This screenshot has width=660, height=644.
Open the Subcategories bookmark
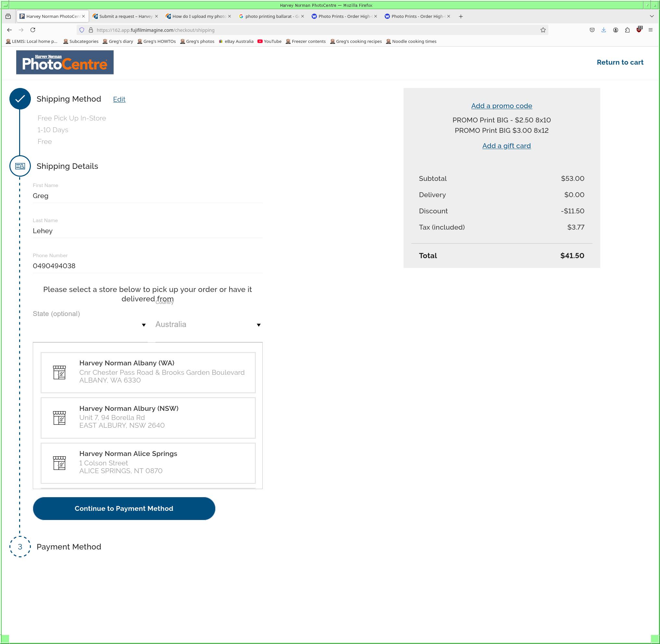coord(81,41)
